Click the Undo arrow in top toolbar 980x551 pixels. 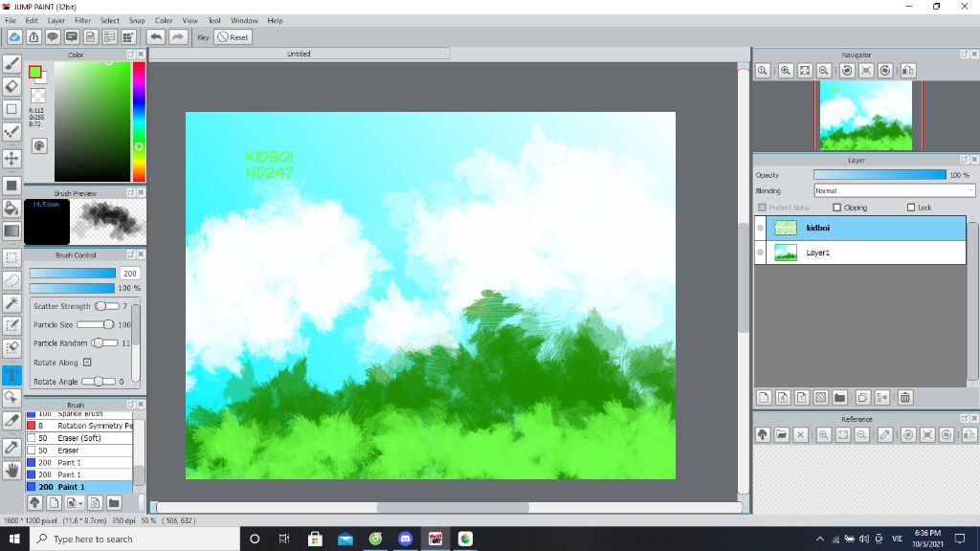pyautogui.click(x=156, y=37)
